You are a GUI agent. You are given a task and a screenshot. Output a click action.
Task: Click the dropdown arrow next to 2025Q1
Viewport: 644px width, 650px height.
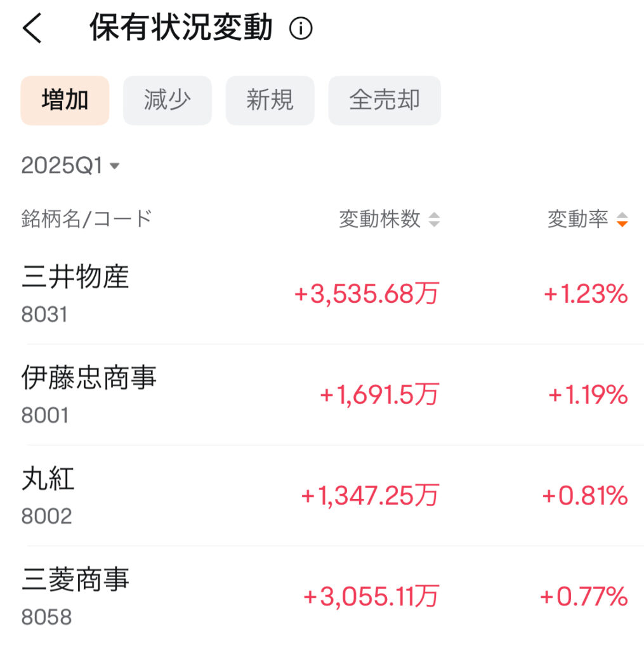pos(115,166)
